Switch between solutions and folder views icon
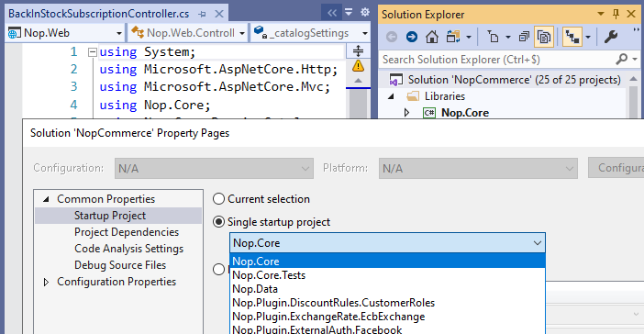The image size is (644, 334). (453, 37)
